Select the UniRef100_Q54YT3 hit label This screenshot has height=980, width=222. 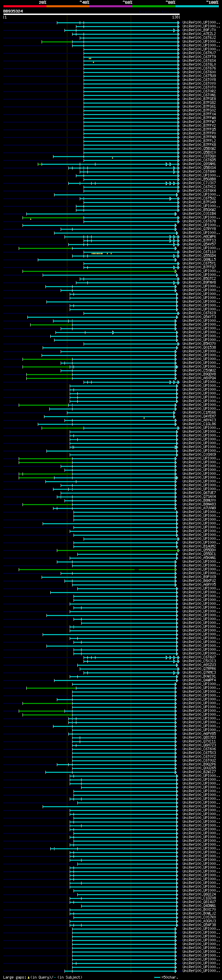(199, 317)
